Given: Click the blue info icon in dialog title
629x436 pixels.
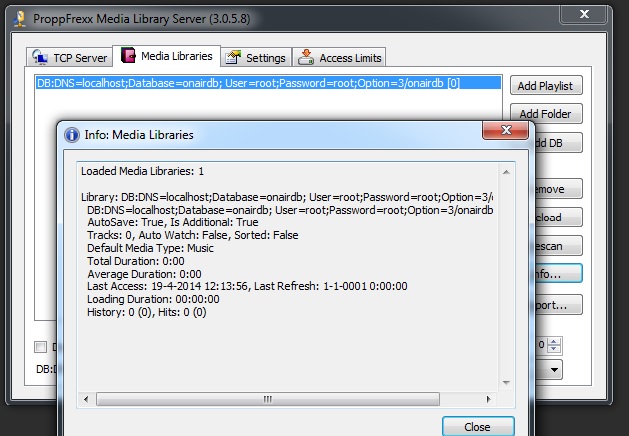Looking at the screenshot, I should 72,135.
